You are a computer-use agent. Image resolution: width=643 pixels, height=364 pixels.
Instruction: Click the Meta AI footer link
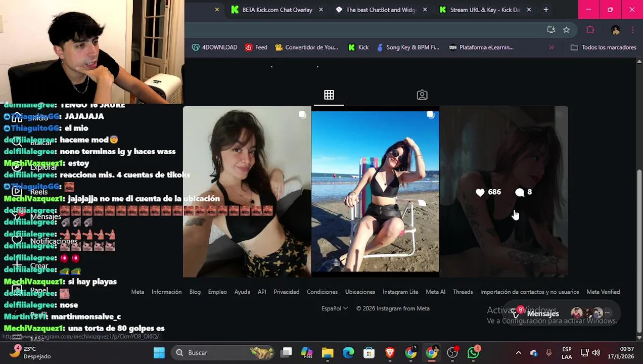(435, 292)
